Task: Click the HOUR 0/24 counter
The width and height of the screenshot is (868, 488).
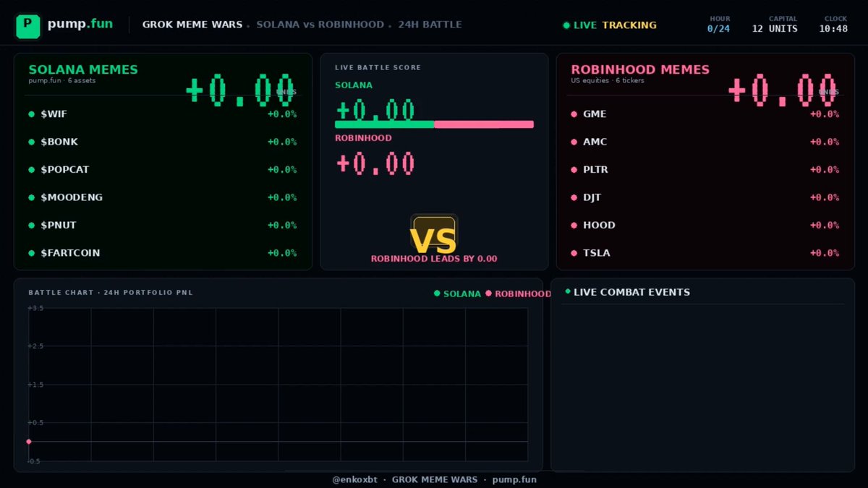Action: (x=719, y=25)
